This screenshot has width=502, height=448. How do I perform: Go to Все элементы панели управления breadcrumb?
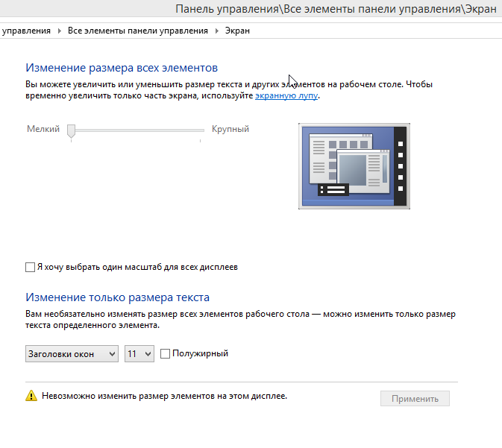click(x=138, y=31)
